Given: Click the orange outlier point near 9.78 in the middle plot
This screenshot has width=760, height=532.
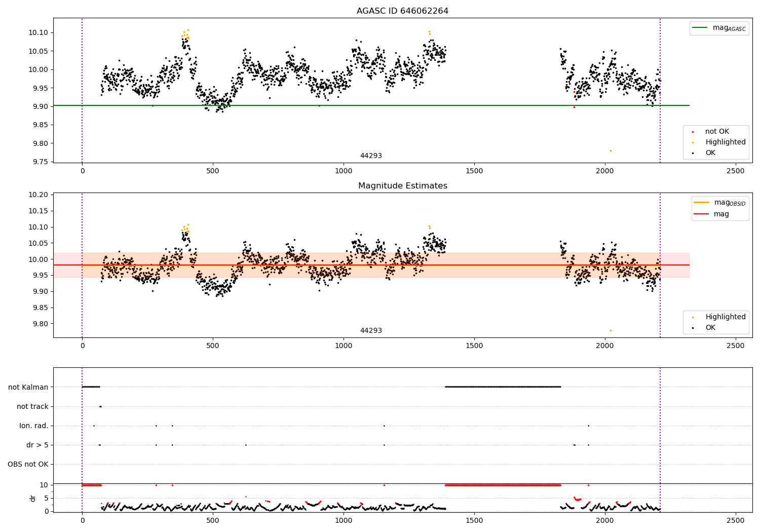Looking at the screenshot, I should coord(611,330).
